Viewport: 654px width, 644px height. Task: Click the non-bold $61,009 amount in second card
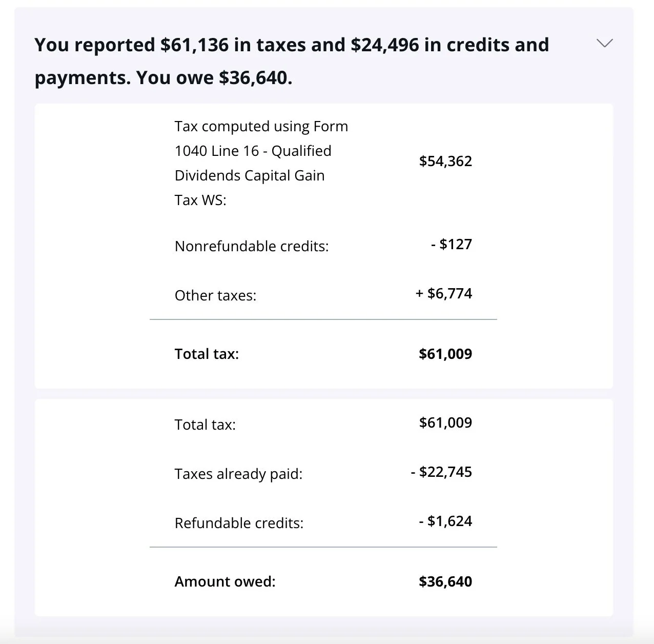tap(445, 422)
